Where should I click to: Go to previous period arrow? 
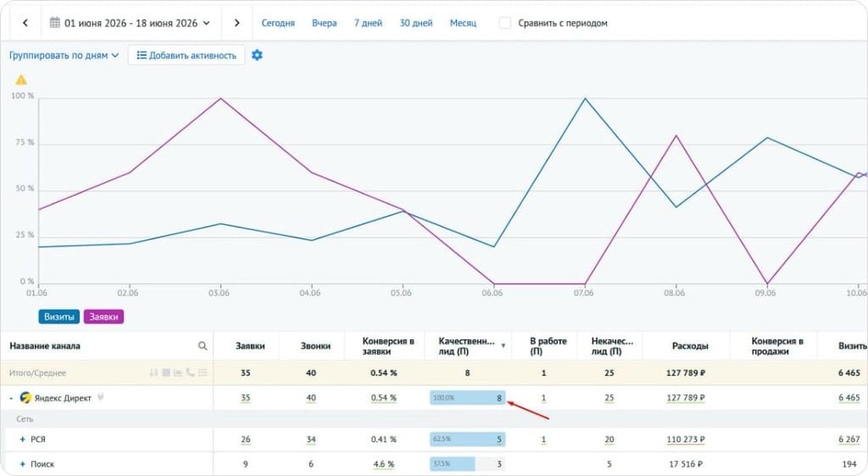25,23
